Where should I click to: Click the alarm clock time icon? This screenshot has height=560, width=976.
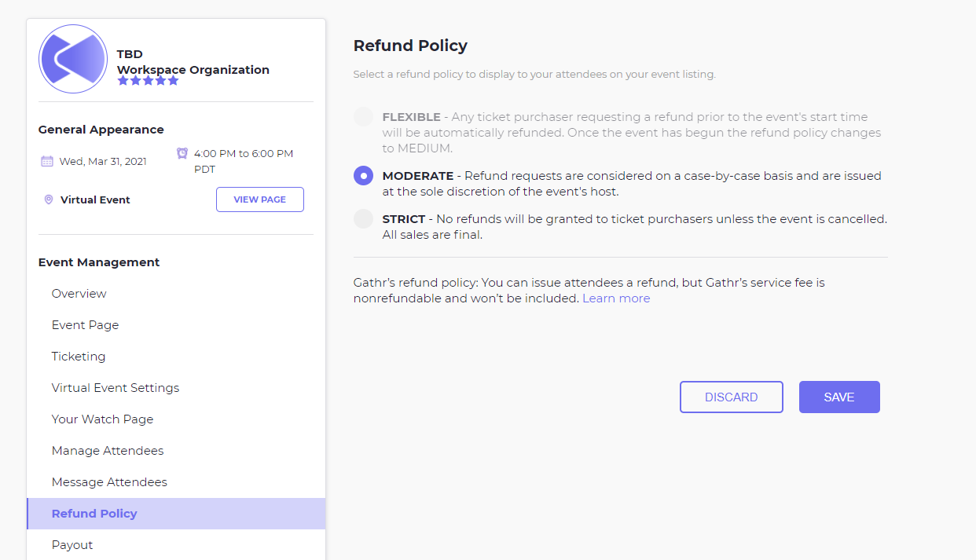(182, 153)
